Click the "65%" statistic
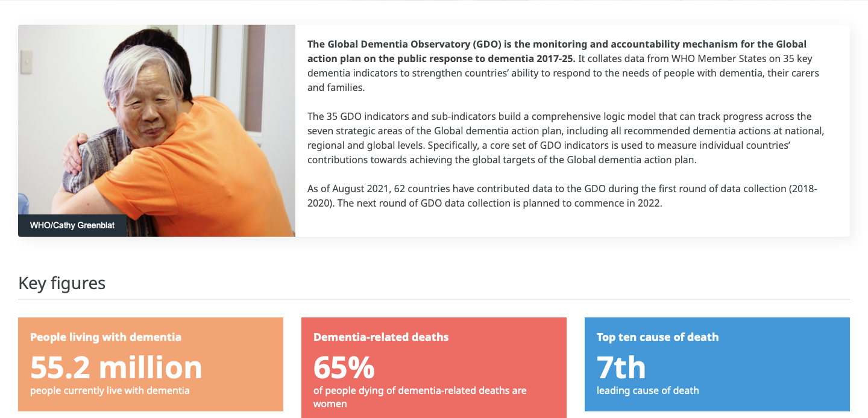Screen dimensions: 868x418 [x=344, y=367]
